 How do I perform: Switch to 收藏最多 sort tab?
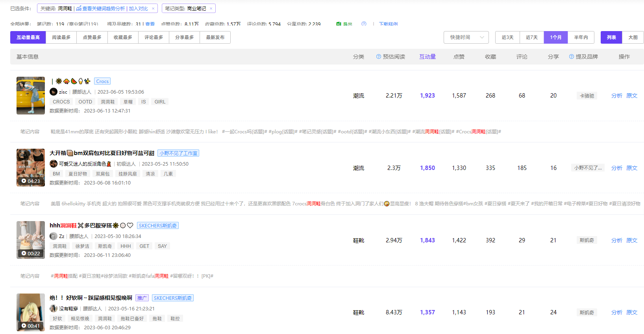tap(123, 37)
